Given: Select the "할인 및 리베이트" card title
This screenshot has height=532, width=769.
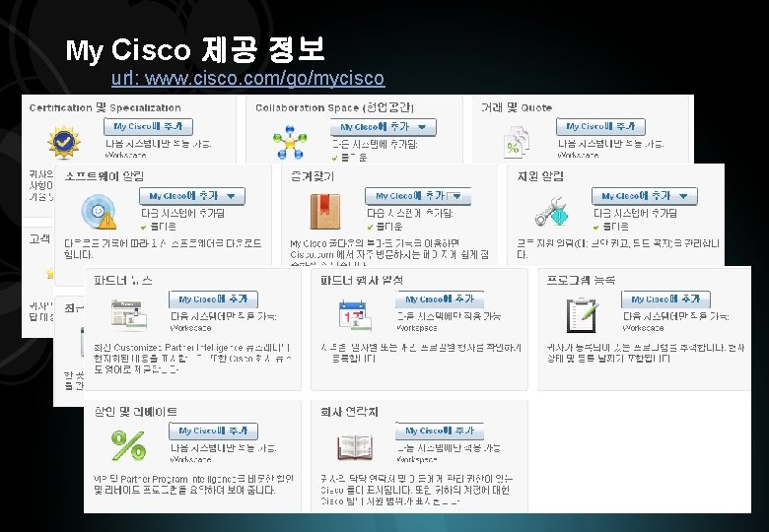Looking at the screenshot, I should [136, 412].
